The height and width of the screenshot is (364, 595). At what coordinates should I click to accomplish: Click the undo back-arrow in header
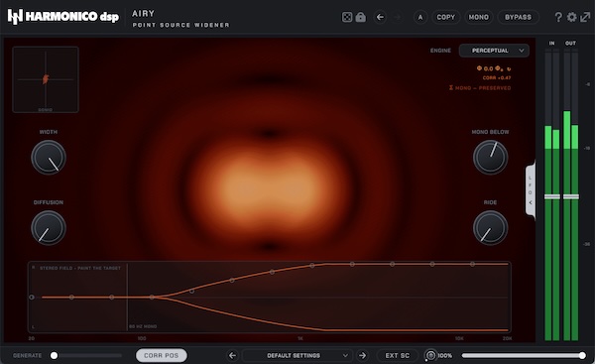380,17
